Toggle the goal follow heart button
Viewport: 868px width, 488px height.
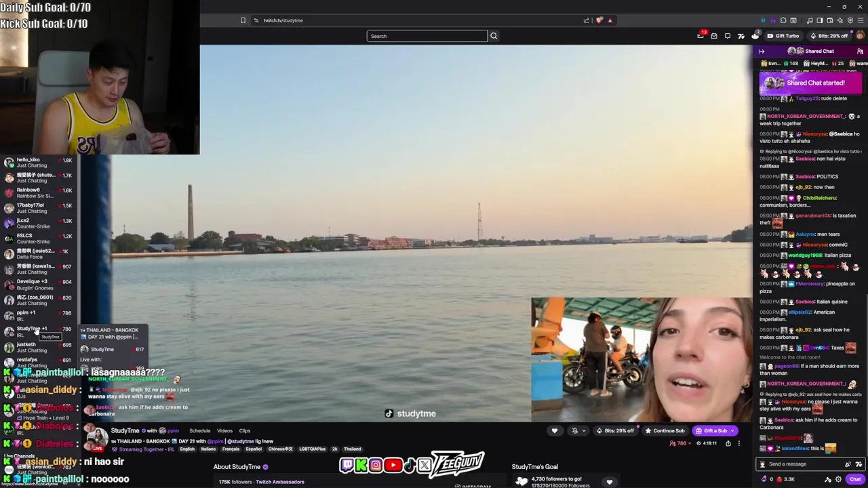pyautogui.click(x=609, y=482)
